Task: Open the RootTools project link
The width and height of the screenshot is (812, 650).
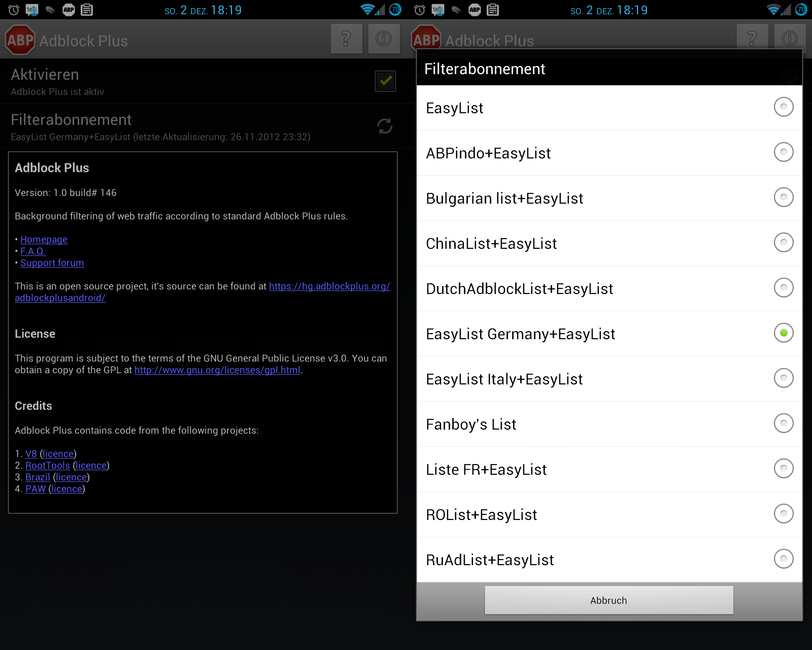Action: (48, 465)
